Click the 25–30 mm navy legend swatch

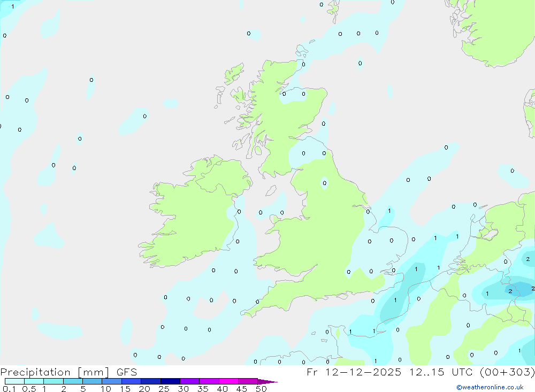pos(170,381)
